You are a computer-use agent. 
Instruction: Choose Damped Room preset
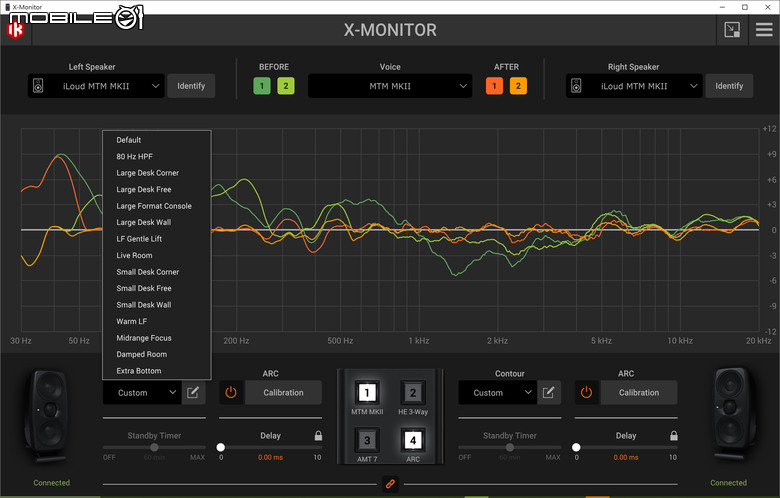157,354
